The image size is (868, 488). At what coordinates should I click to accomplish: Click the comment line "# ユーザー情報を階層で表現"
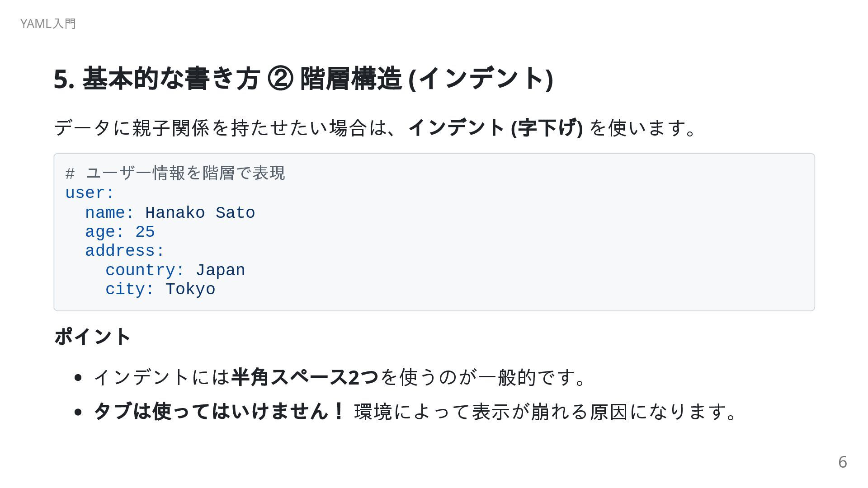point(175,173)
